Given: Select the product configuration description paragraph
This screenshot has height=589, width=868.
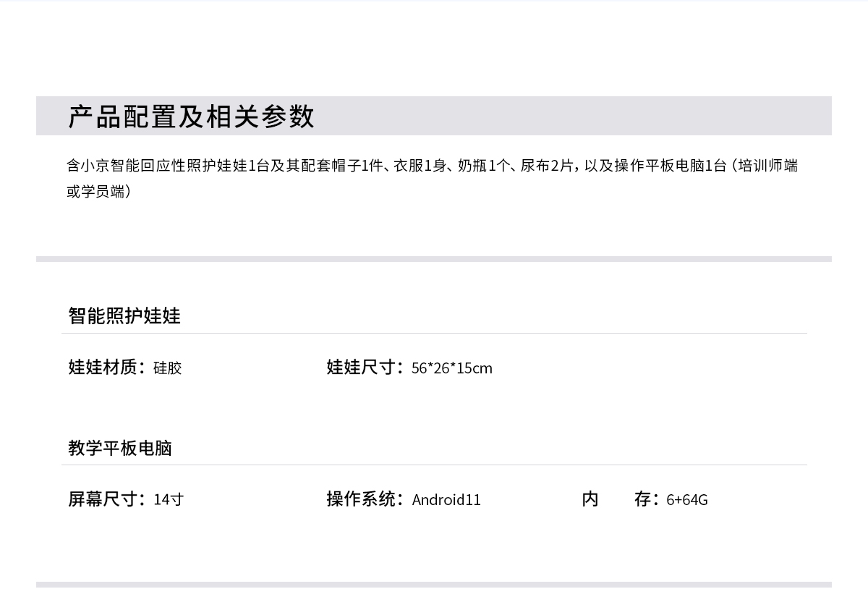Looking at the screenshot, I should (x=433, y=179).
